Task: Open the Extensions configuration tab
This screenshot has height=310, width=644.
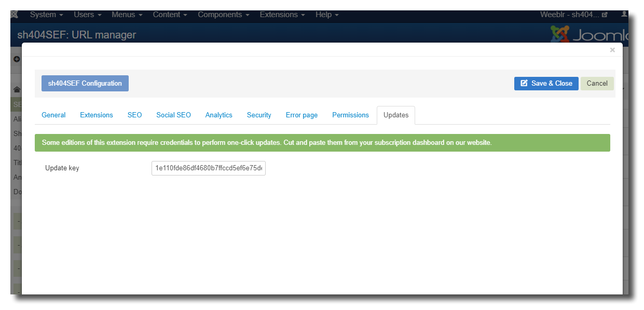Action: pyautogui.click(x=97, y=115)
